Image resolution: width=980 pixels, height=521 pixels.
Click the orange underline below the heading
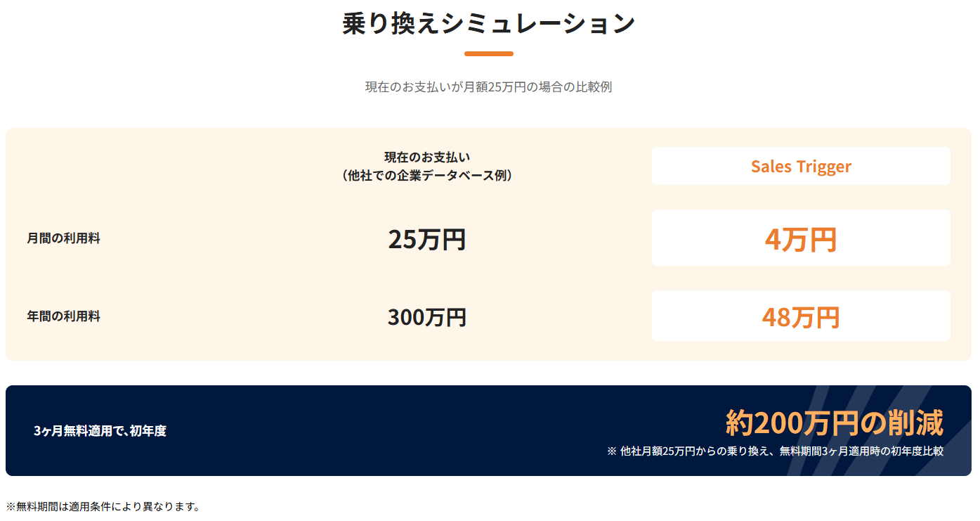[489, 53]
